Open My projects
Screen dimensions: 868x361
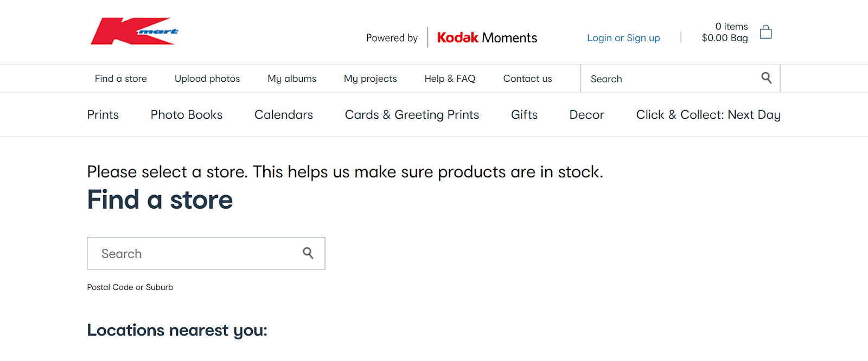371,79
